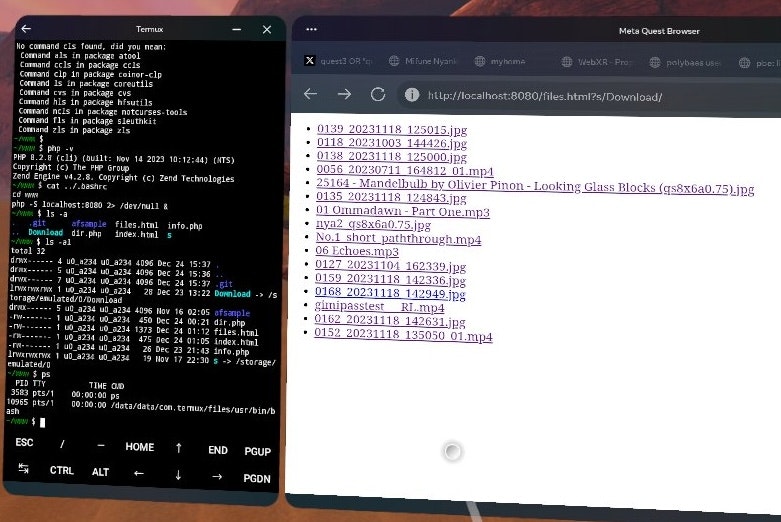Tap the up arrow key in Termux
Viewport: 781px width, 522px height.
tap(178, 448)
